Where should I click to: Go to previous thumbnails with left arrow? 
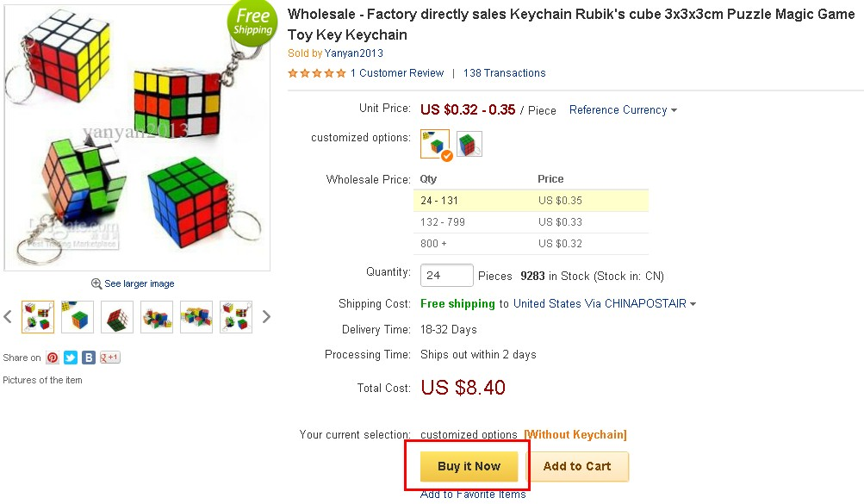8,317
